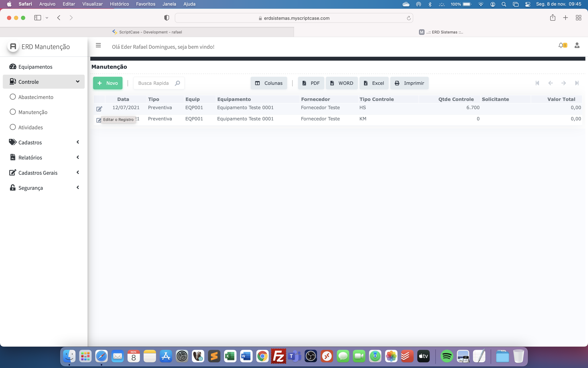Collapse the Controle menu section

click(44, 82)
